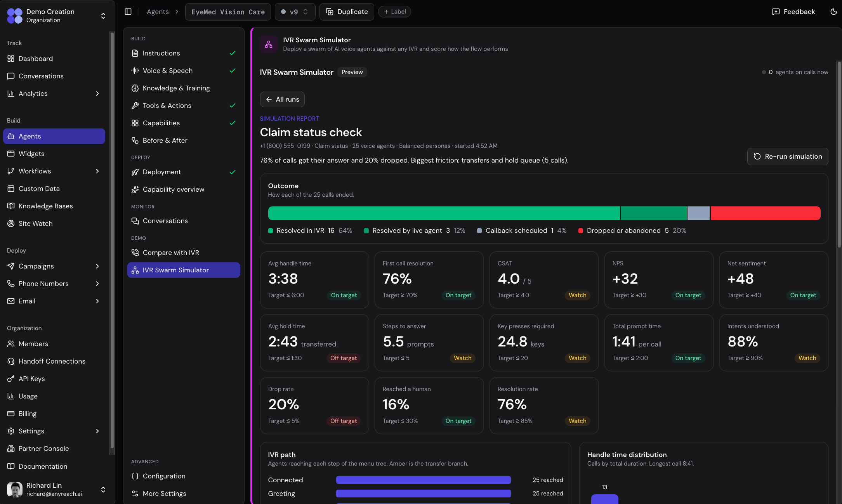Switch to dark mode moon icon
Image resolution: width=842 pixels, height=504 pixels.
pos(833,12)
